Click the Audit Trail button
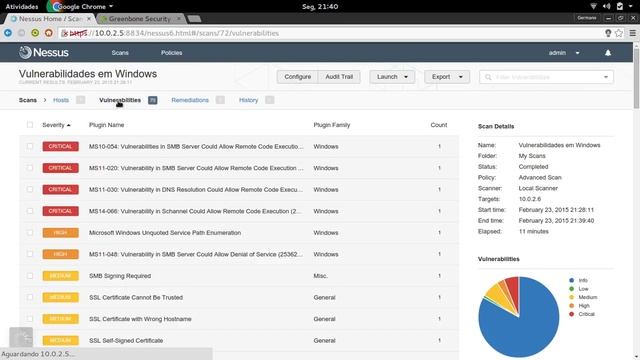 (339, 77)
